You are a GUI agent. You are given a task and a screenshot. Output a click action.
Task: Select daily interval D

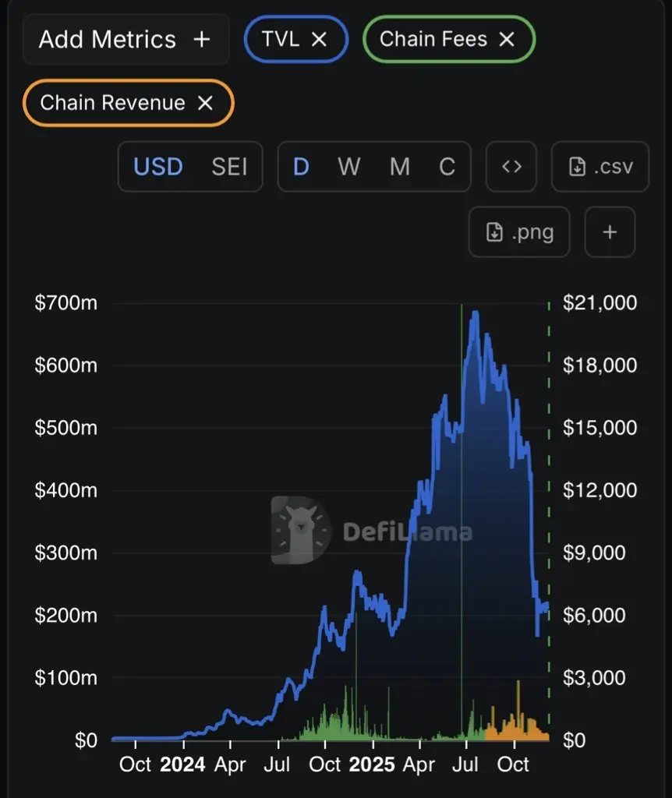pos(301,167)
